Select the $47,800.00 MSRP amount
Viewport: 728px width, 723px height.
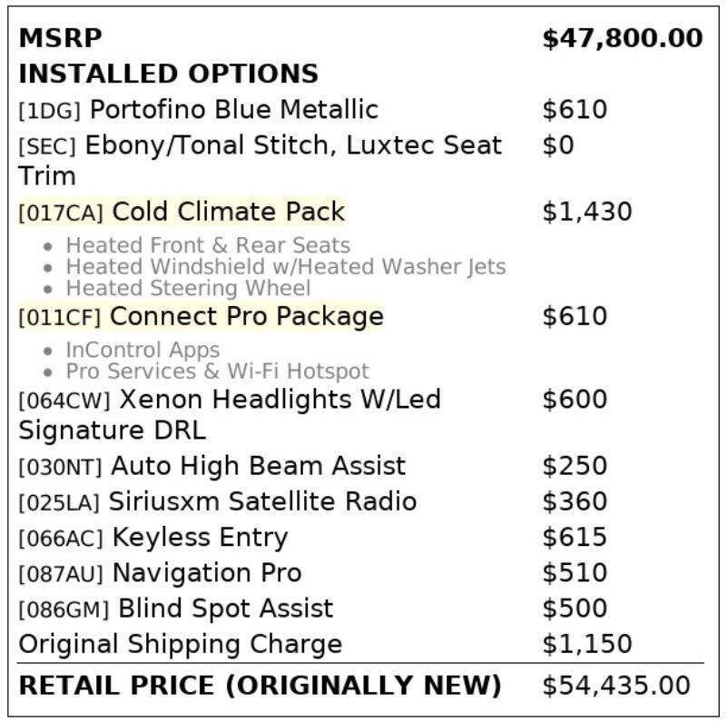pos(623,38)
